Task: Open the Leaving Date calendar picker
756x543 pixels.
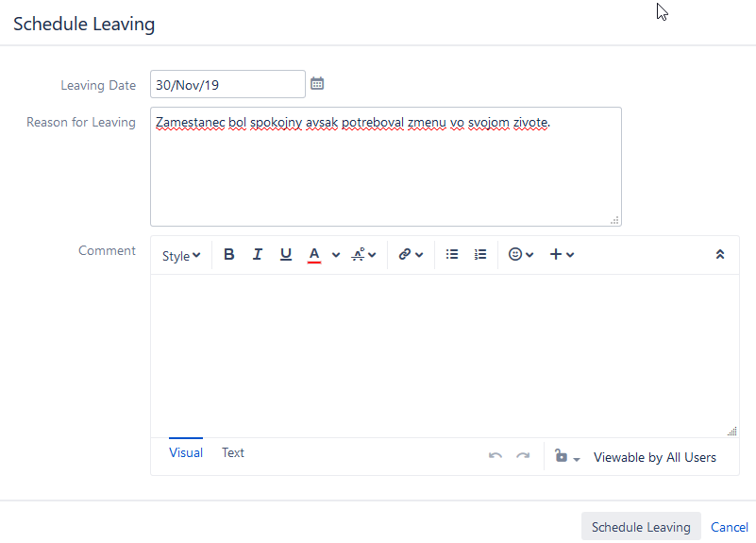Action: (317, 84)
